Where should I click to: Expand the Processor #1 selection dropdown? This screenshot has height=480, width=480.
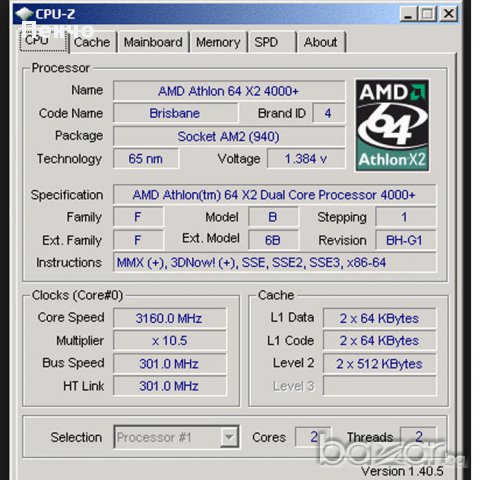click(x=229, y=436)
